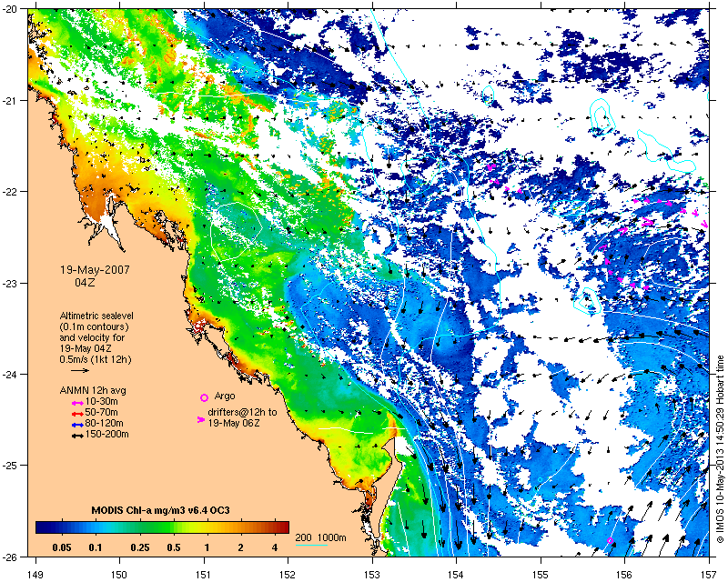Select the 'MODIS Chl-a mg/m3 v6.4 OC3' title

point(161,511)
